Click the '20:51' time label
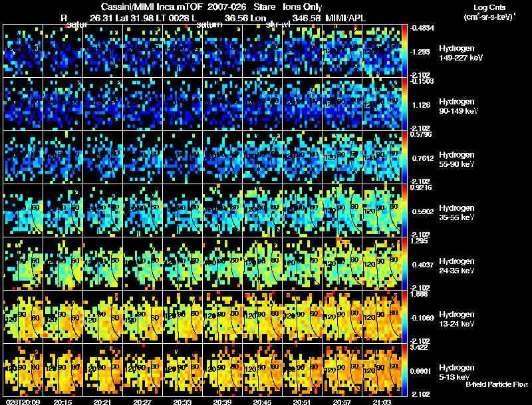The height and width of the screenshot is (405, 532). [302, 402]
